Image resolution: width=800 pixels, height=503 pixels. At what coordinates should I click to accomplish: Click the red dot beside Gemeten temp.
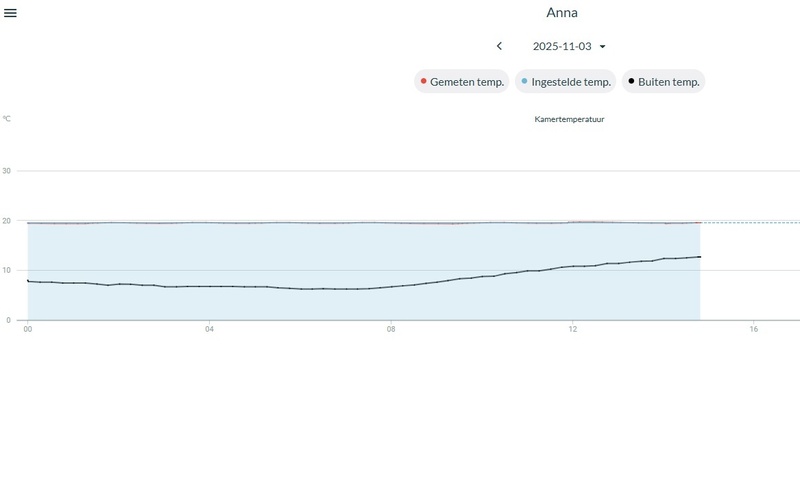click(424, 81)
